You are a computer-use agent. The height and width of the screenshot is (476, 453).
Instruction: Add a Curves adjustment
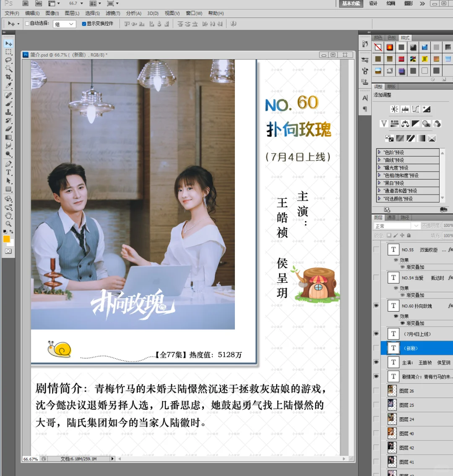click(416, 109)
